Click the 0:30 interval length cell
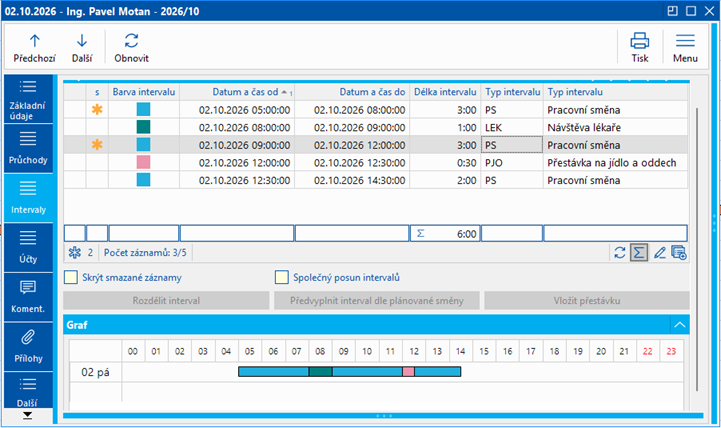The height and width of the screenshot is (428, 721). [445, 163]
